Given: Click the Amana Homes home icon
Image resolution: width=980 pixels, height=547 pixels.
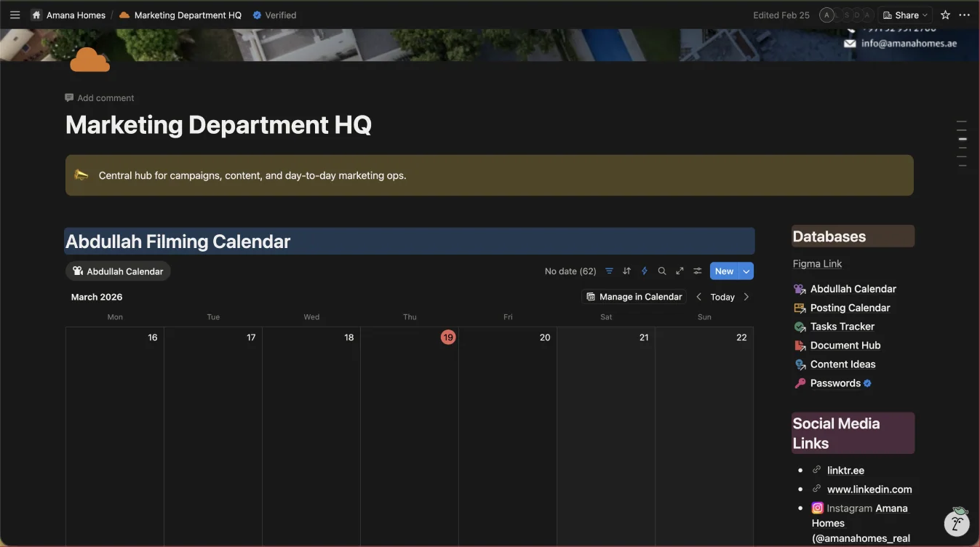Looking at the screenshot, I should tap(36, 15).
